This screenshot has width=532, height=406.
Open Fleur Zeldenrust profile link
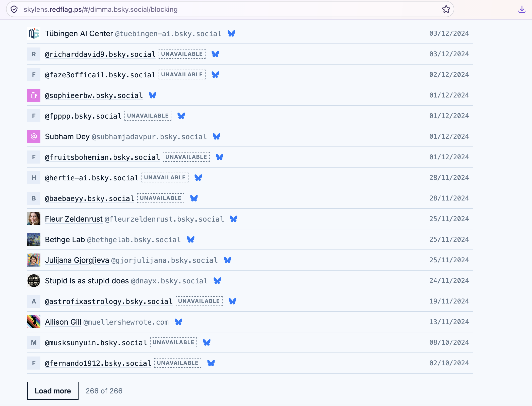(x=74, y=219)
